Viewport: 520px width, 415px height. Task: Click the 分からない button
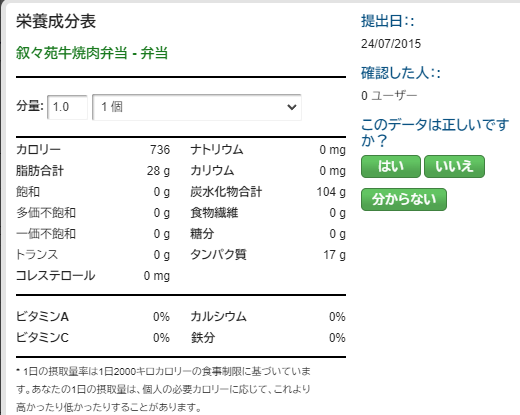404,199
